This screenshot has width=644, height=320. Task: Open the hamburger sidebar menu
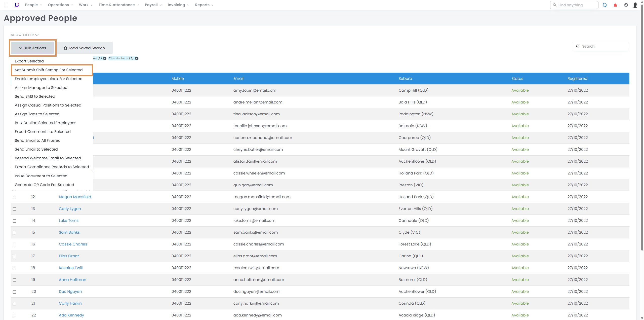point(6,5)
